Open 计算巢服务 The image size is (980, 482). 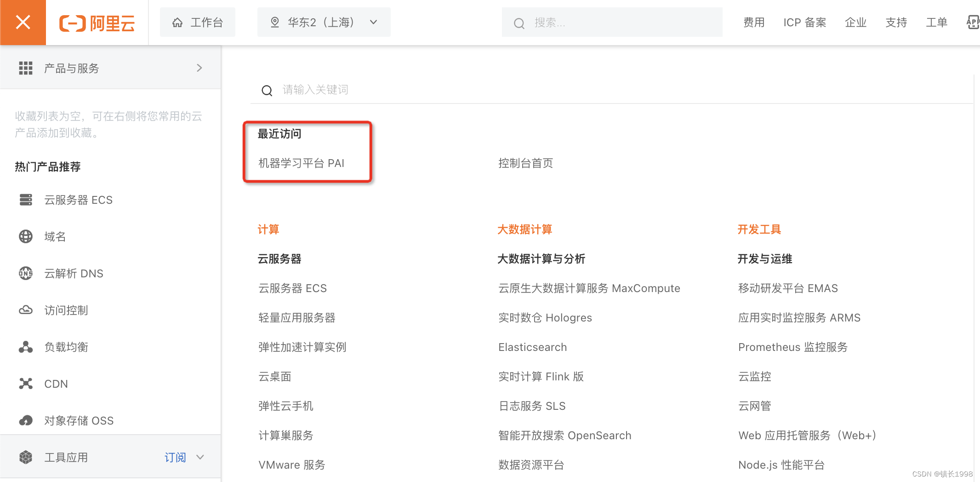[286, 436]
